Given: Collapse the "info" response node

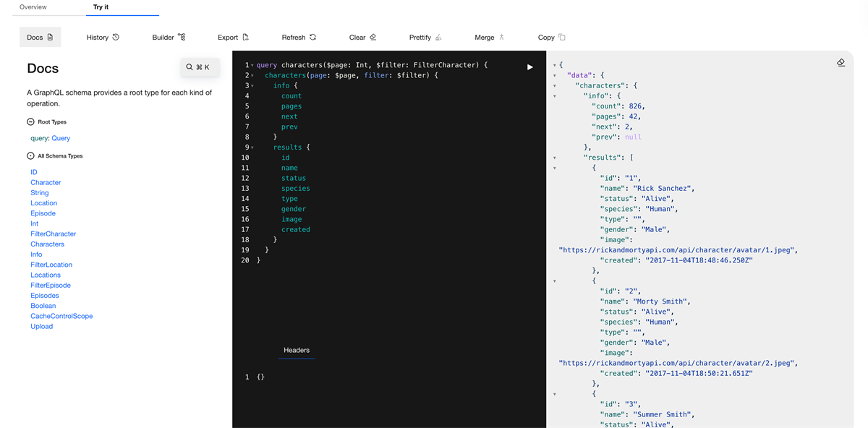Looking at the screenshot, I should 555,96.
